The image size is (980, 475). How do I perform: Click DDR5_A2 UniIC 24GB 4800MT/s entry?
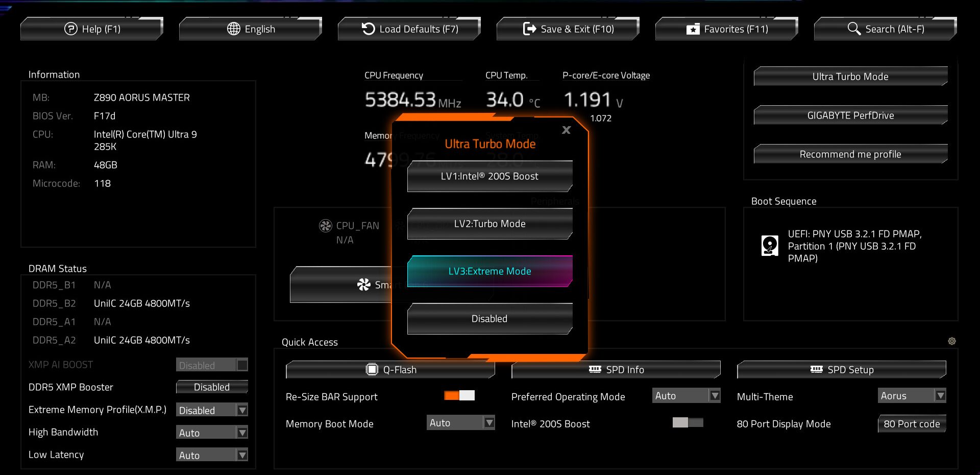[142, 340]
